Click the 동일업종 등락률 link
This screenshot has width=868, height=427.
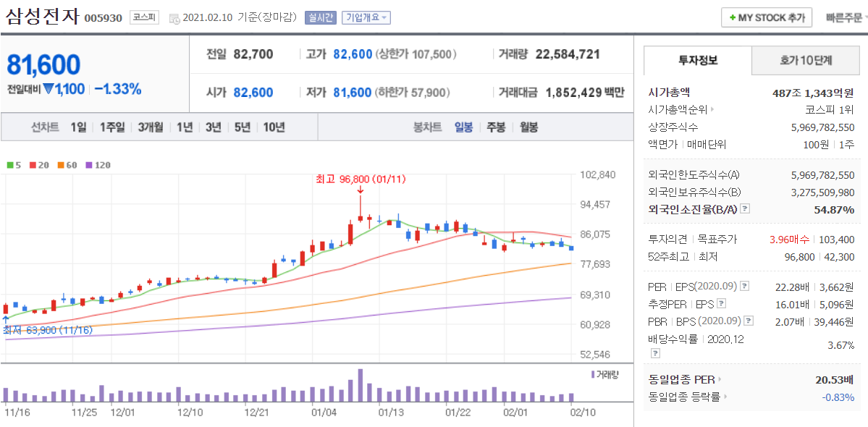[x=684, y=397]
